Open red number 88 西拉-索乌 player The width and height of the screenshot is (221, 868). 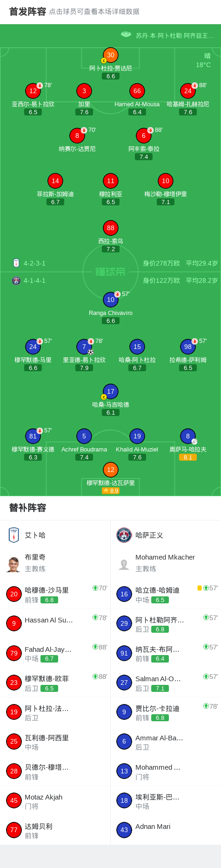110,228
